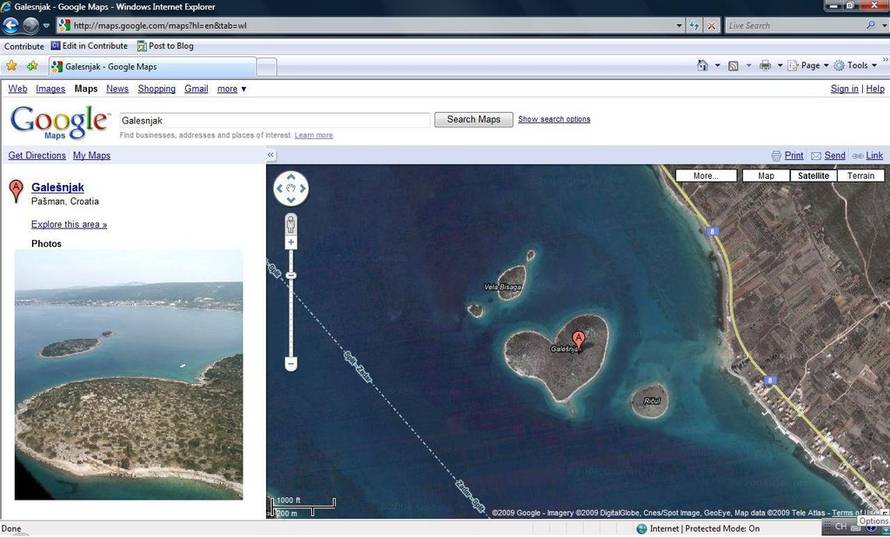
Task: Switch to Map view
Action: (766, 176)
